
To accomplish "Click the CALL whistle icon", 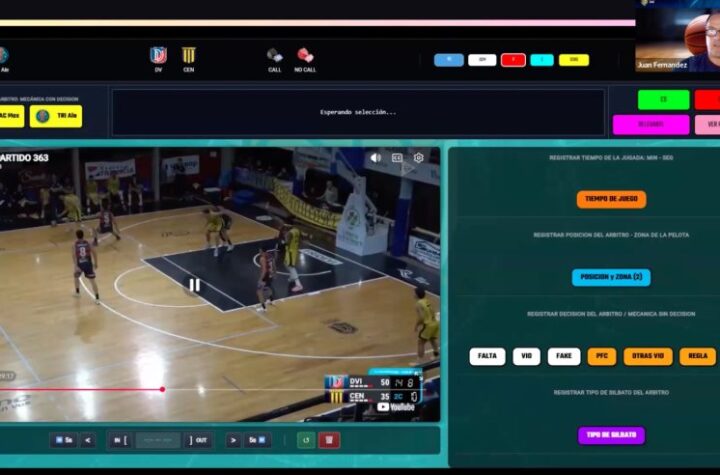I will click(x=274, y=55).
